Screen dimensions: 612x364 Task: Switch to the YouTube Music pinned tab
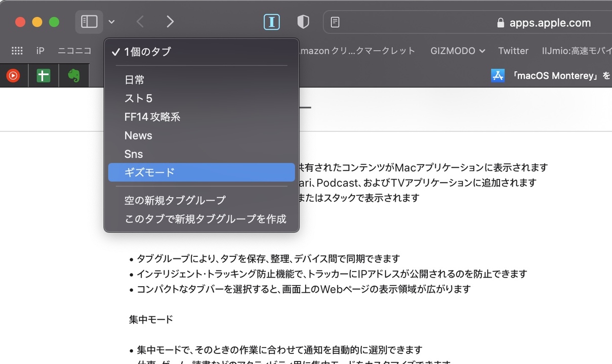tap(13, 76)
